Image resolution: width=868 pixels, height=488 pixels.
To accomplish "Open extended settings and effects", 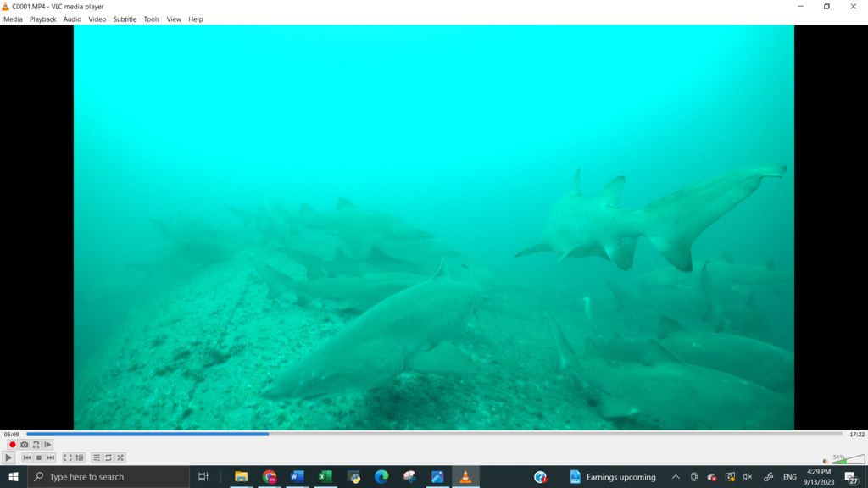I will coord(80,457).
